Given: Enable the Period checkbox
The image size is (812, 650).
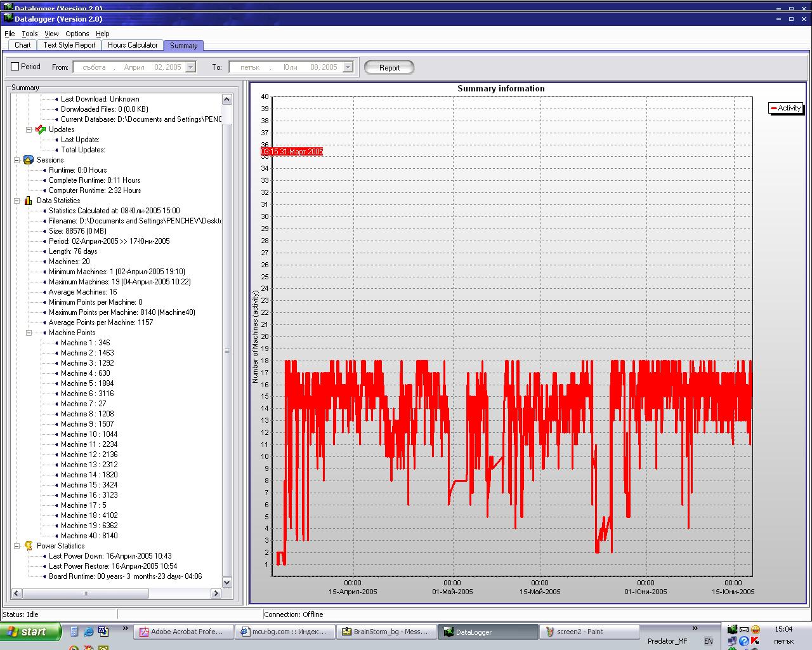Looking at the screenshot, I should 15,67.
